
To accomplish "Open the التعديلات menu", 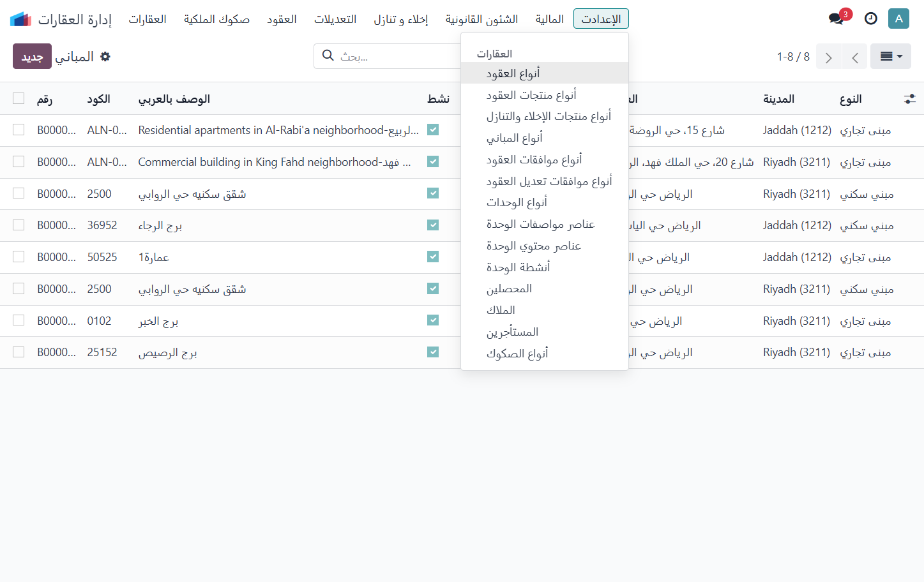I will pos(335,19).
